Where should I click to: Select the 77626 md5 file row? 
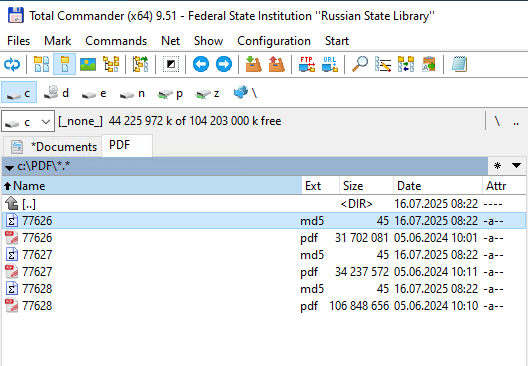coord(264,221)
